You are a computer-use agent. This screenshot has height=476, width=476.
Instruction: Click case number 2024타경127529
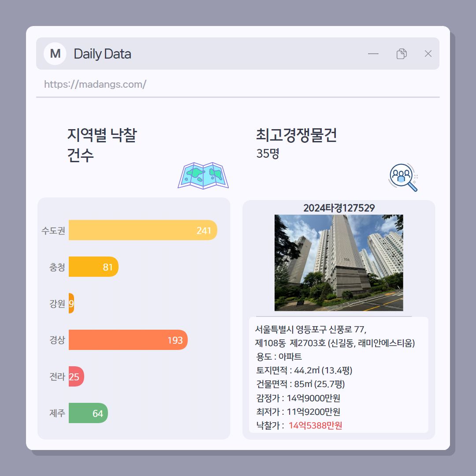point(339,208)
